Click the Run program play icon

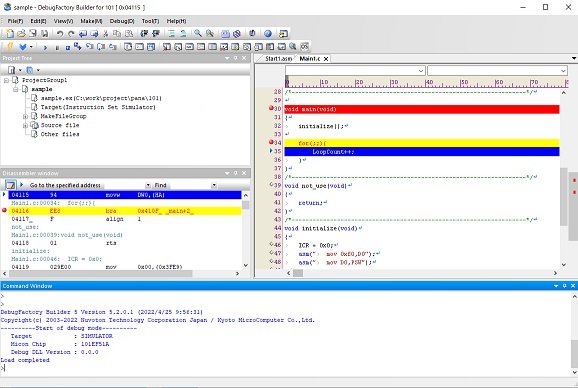[x=45, y=47]
